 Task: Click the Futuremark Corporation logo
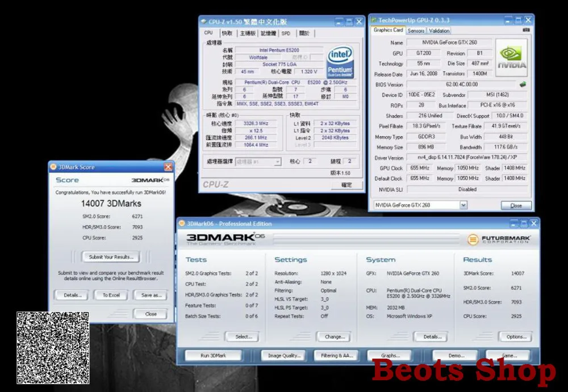[499, 239]
